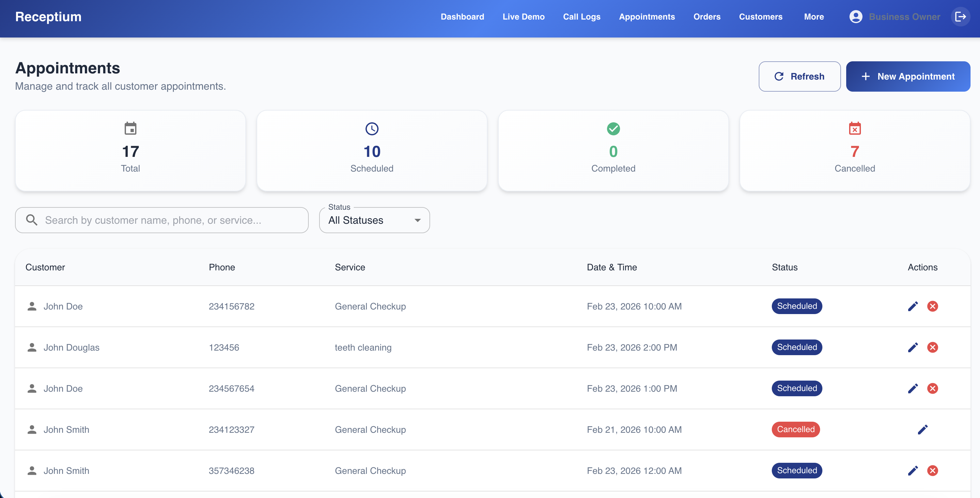Navigate to Orders in top bar

pos(707,17)
